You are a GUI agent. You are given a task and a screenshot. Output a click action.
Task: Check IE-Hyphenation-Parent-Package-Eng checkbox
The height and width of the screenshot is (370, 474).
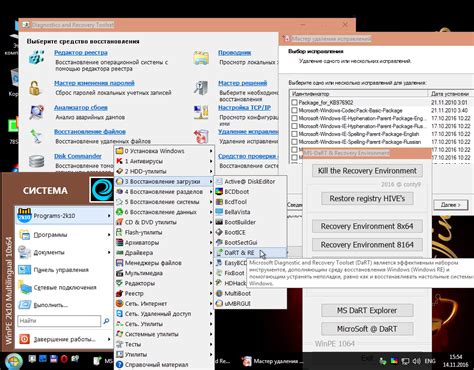click(x=294, y=118)
